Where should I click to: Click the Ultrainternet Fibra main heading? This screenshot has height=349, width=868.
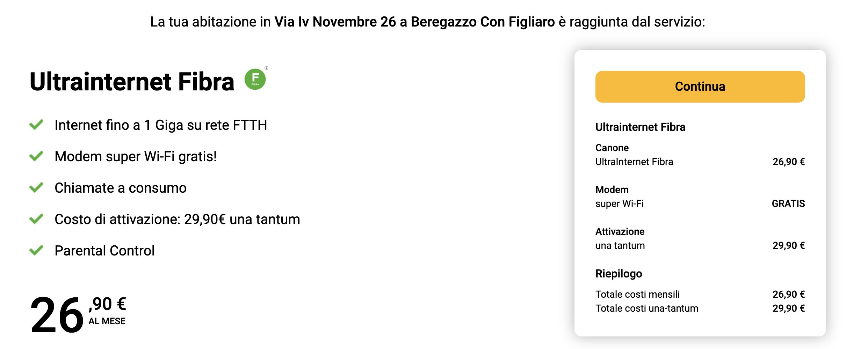point(132,82)
